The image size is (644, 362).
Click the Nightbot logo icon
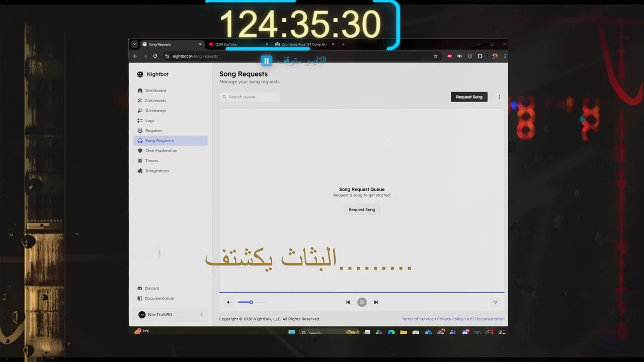140,74
